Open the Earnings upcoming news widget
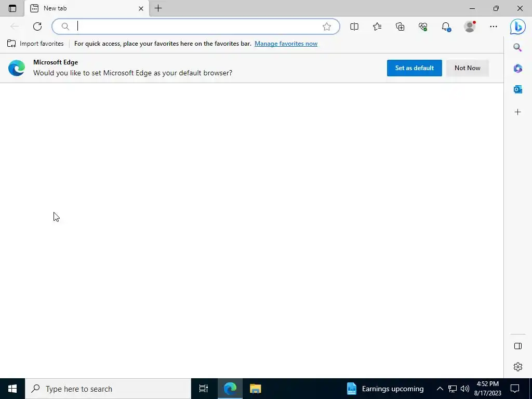This screenshot has width=532, height=399. 385,389
